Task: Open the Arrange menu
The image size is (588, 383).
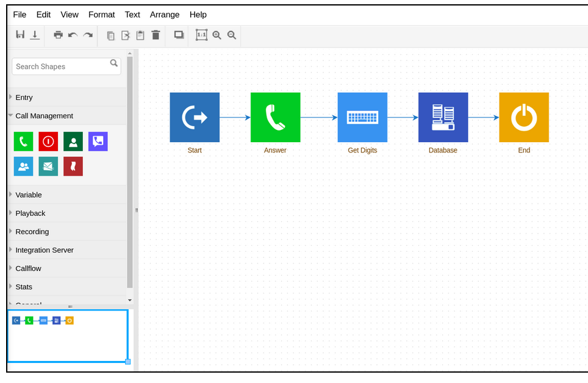Action: [x=165, y=15]
